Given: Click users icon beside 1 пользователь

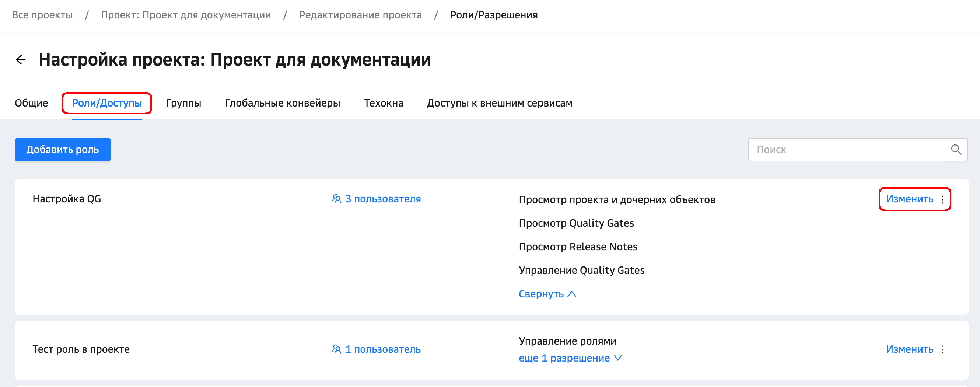Looking at the screenshot, I should click(336, 349).
